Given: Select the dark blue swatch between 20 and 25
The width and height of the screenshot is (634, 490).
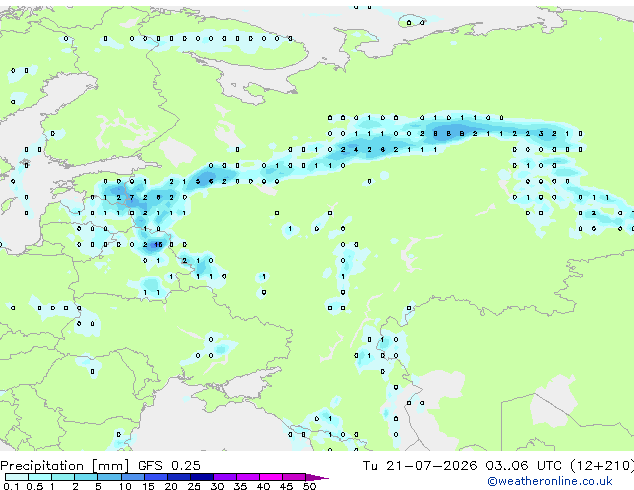Looking at the screenshot, I should (x=179, y=477).
